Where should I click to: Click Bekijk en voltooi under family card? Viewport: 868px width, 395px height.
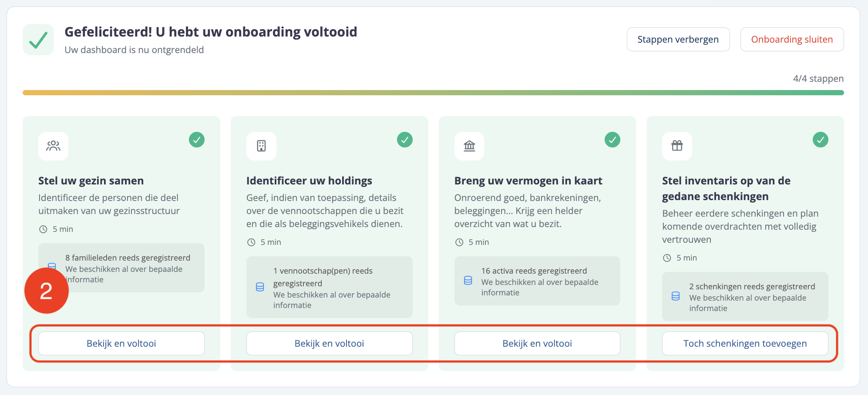pos(121,344)
